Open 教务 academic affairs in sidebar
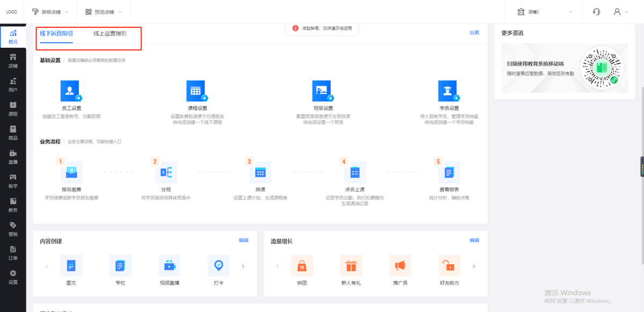Screen dimensions: 644x312 click(x=13, y=205)
